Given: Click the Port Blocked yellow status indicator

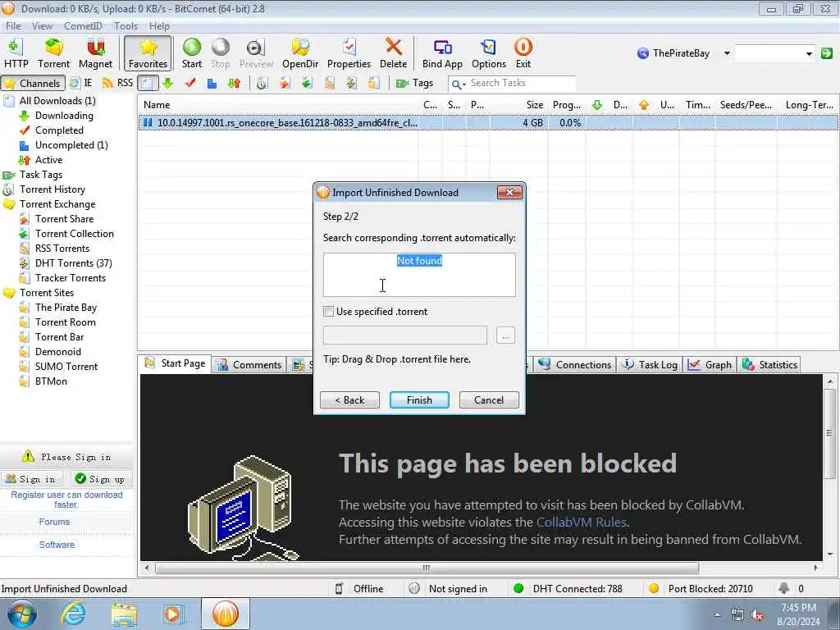Looking at the screenshot, I should tap(701, 589).
